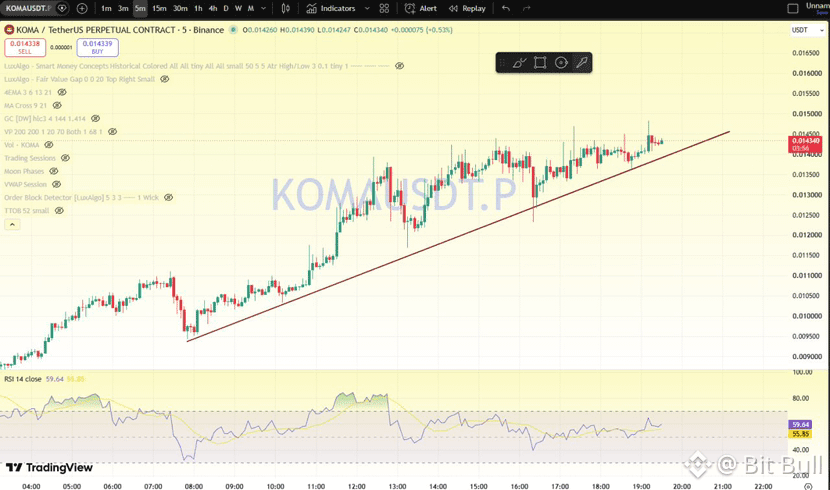Expand the timeframe dropdown chevron
Screen dimensions: 830x490
coord(264,8)
